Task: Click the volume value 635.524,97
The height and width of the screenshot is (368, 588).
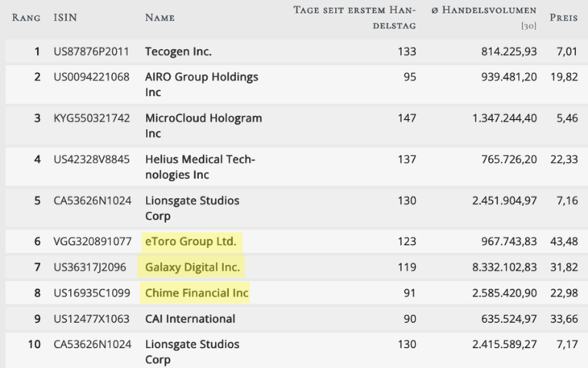Action: [509, 319]
